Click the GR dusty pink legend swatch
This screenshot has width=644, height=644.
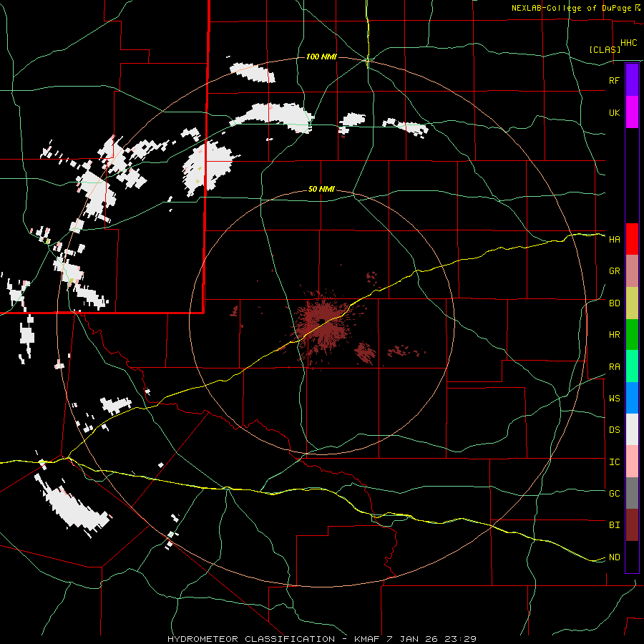632,271
